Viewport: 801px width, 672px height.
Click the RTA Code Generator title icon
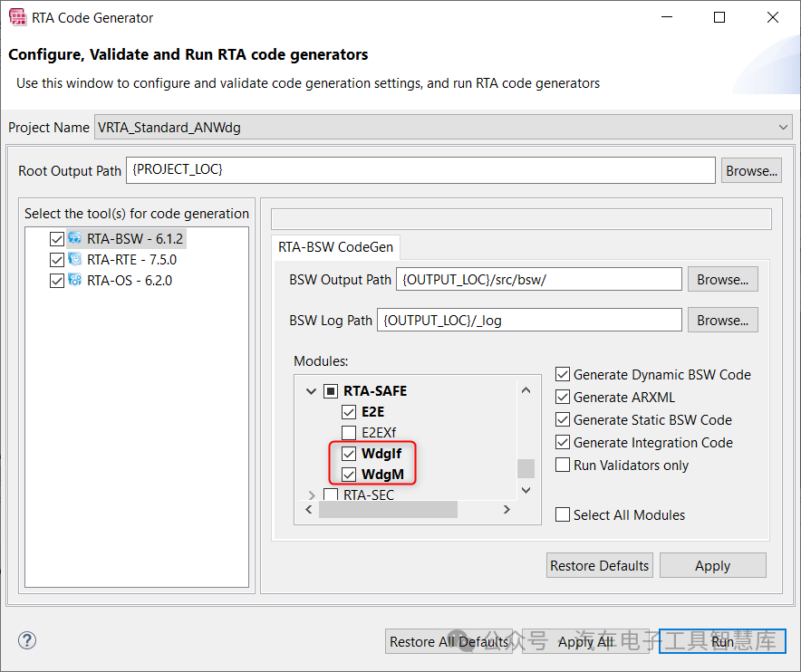tap(18, 17)
